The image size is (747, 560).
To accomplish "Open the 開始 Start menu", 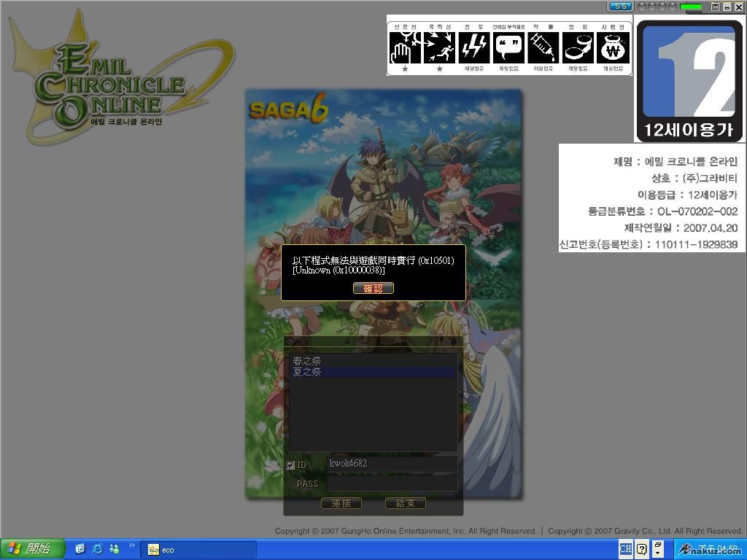I will [32, 549].
